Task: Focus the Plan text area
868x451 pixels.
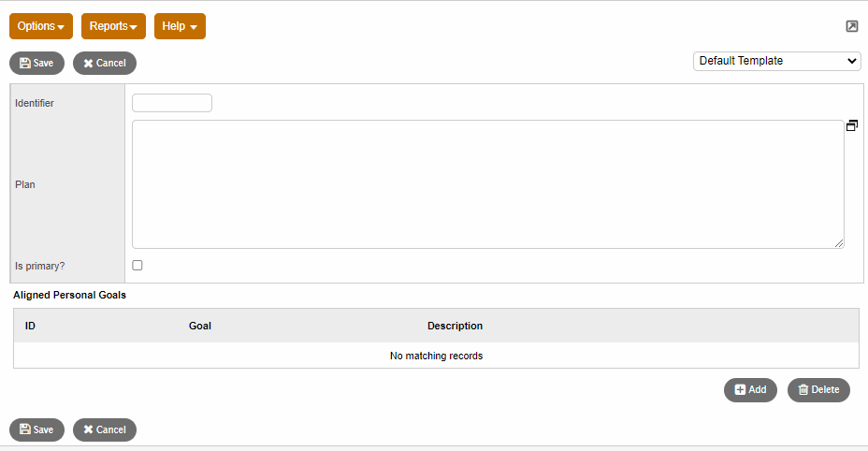Action: 487,183
